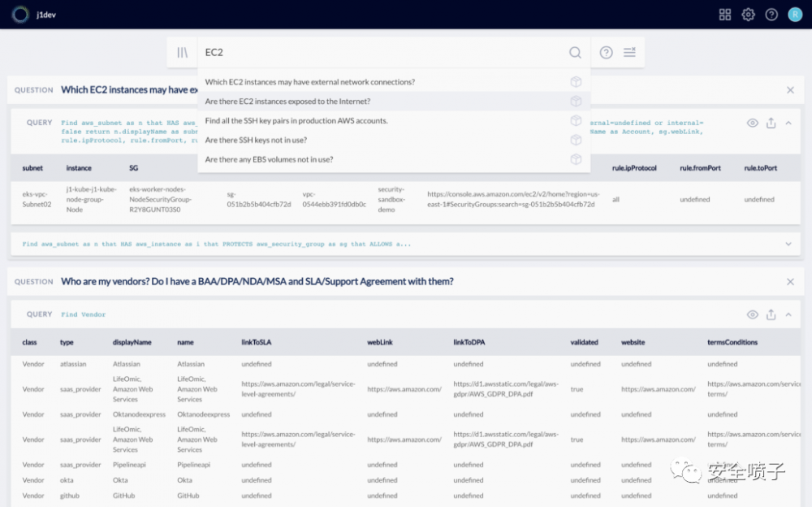812x507 pixels.
Task: Click the Find Vendor query text
Action: (83, 314)
